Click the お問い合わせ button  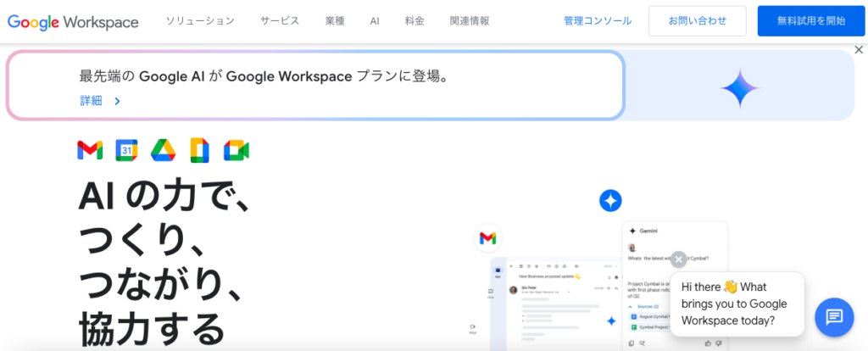click(x=698, y=21)
